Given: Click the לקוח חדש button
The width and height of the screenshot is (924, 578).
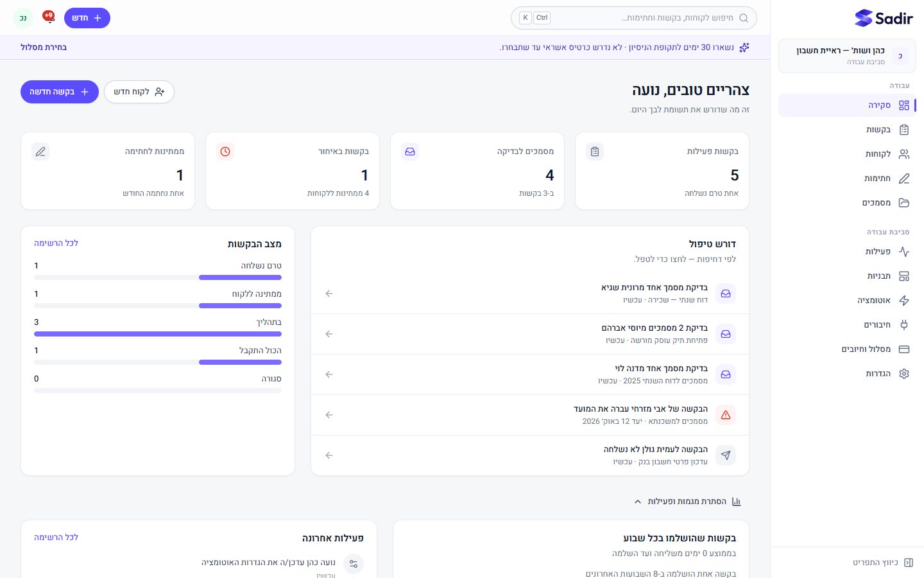Looking at the screenshot, I should pyautogui.click(x=139, y=92).
